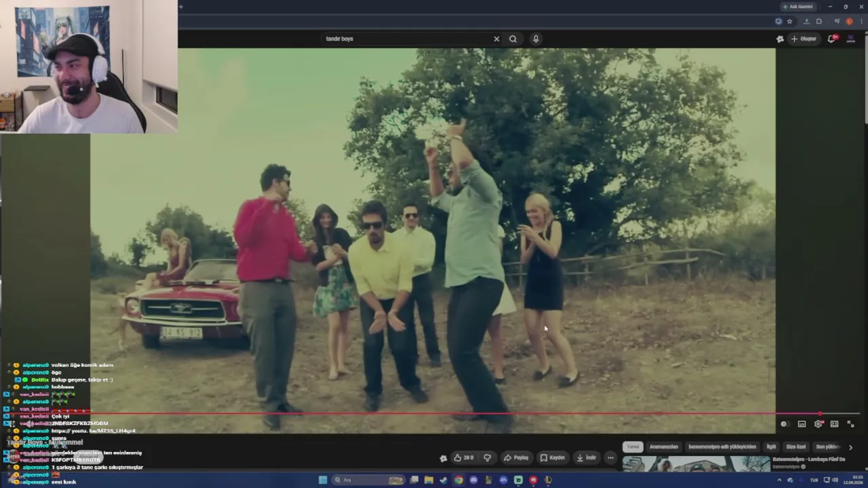Image resolution: width=868 pixels, height=488 pixels.
Task: Open the Oluştur create button
Action: coord(804,39)
